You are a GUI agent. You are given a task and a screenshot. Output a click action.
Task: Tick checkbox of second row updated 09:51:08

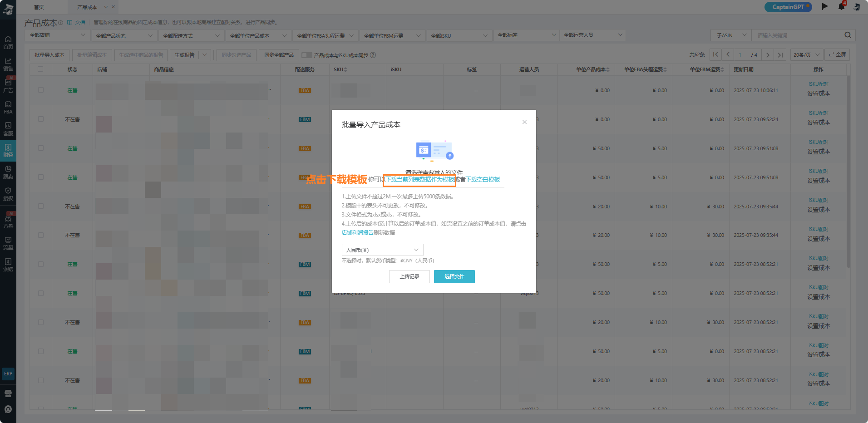click(x=41, y=177)
